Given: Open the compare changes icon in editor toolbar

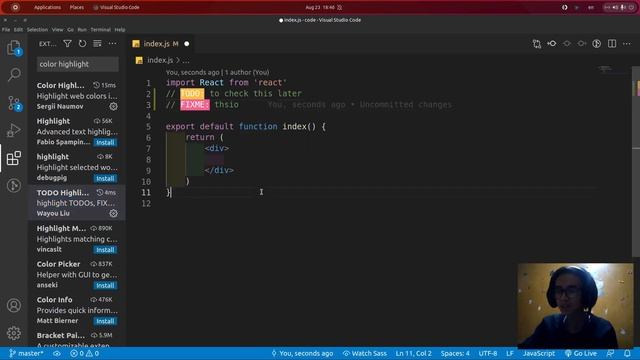Looking at the screenshot, I should click(x=537, y=44).
